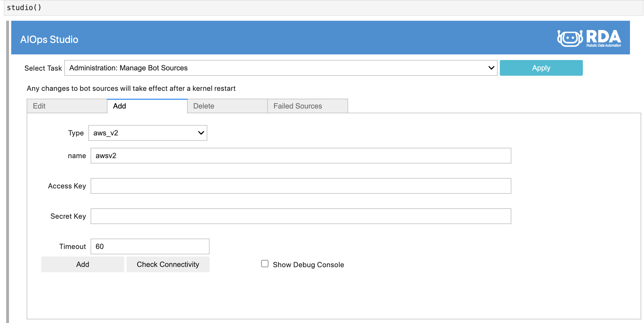Click the Show Debug Console label text
This screenshot has width=644, height=323.
pyautogui.click(x=308, y=265)
